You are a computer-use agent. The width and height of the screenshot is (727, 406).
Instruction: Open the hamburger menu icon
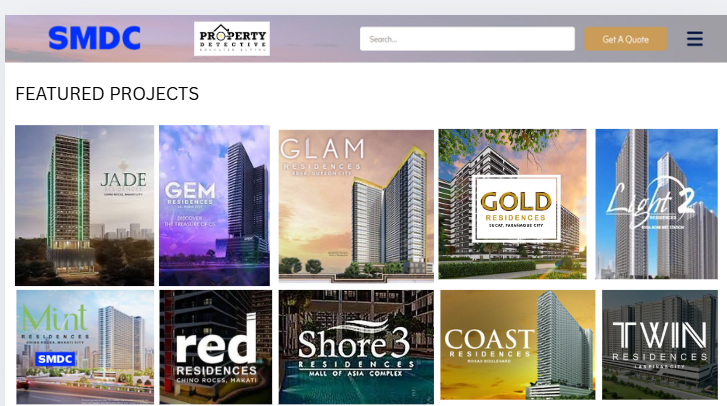694,38
